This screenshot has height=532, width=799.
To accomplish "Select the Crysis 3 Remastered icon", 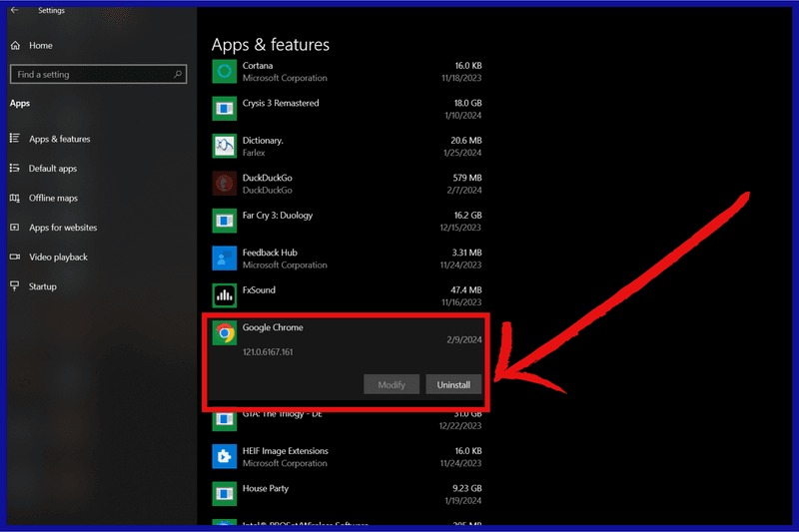I will pos(225,109).
